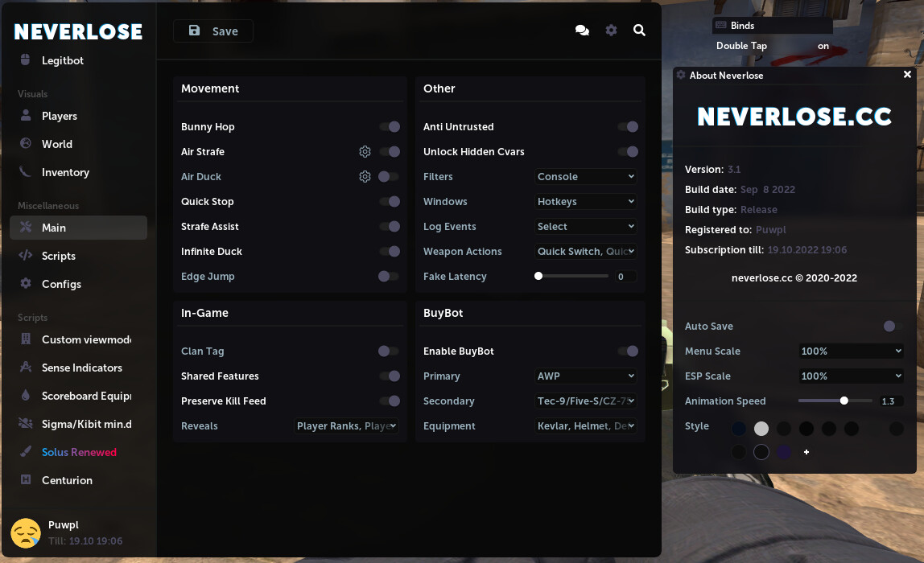Select the light gray style swatch
The width and height of the screenshot is (924, 563).
761,428
